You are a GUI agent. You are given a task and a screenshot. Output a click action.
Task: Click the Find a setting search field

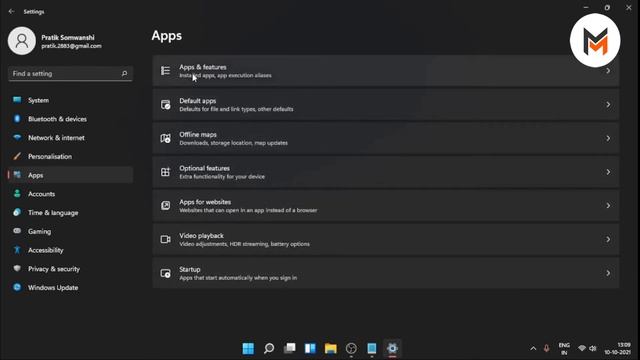[70, 73]
